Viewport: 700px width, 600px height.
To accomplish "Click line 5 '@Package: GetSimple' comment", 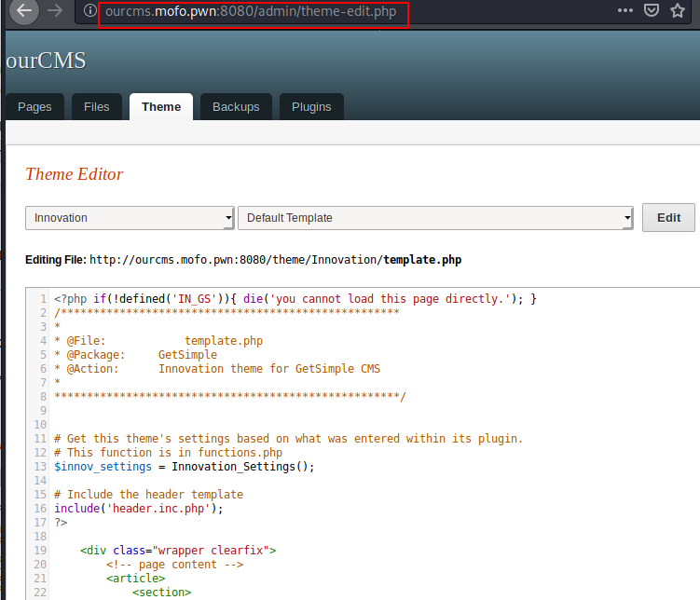I will 136,355.
